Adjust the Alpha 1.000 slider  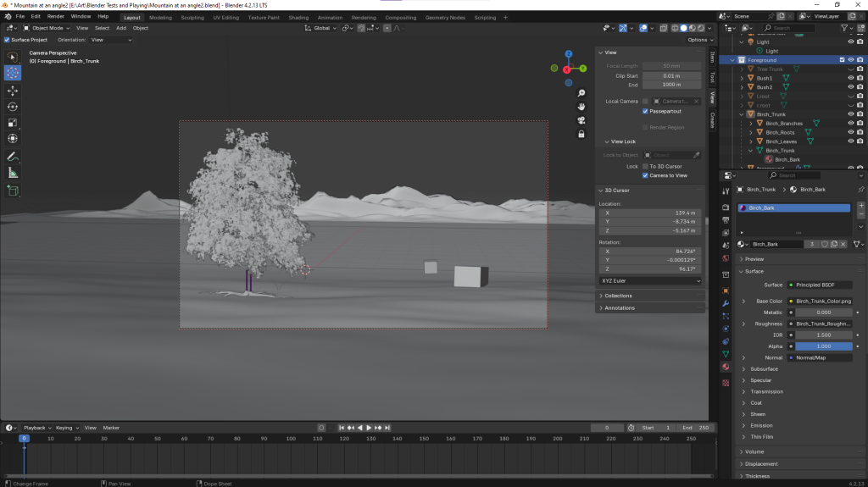point(824,346)
